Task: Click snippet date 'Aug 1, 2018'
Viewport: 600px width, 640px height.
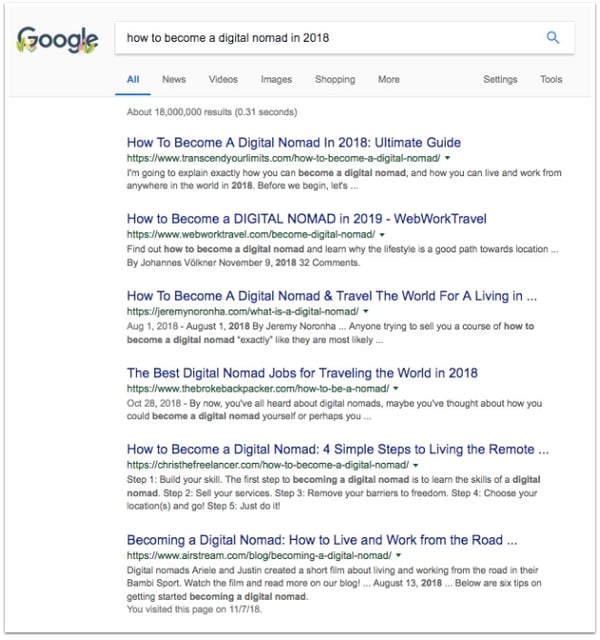Action: [x=152, y=326]
